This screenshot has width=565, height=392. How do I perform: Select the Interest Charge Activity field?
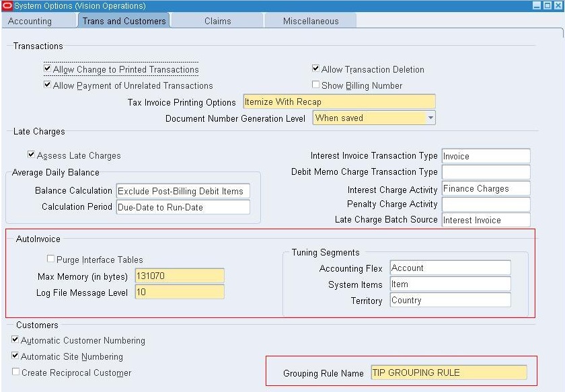coord(486,189)
